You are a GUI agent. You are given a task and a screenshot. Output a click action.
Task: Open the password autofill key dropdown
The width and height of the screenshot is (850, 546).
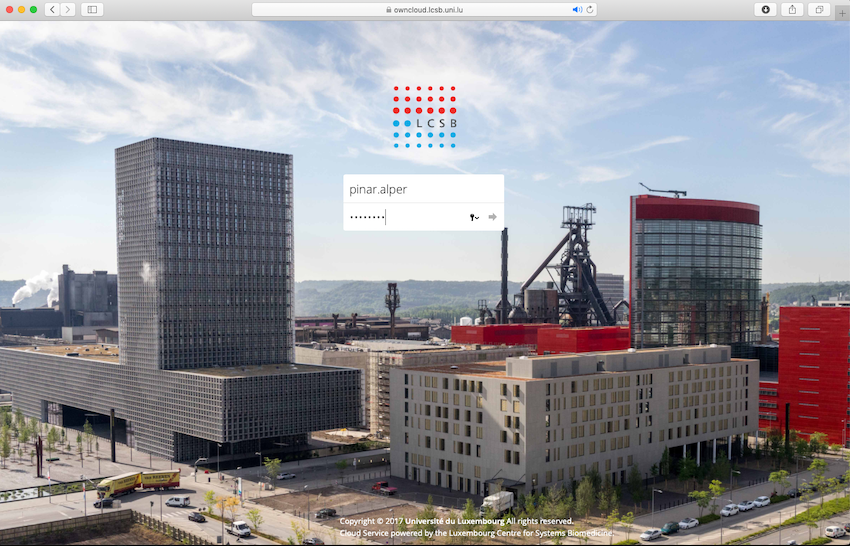click(x=474, y=217)
